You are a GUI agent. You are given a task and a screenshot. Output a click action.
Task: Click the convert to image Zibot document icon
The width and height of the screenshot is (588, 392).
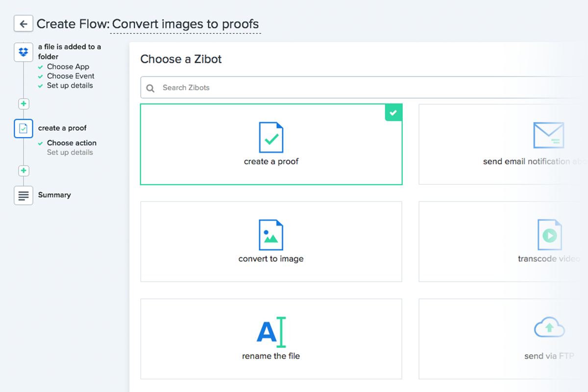[x=271, y=234]
